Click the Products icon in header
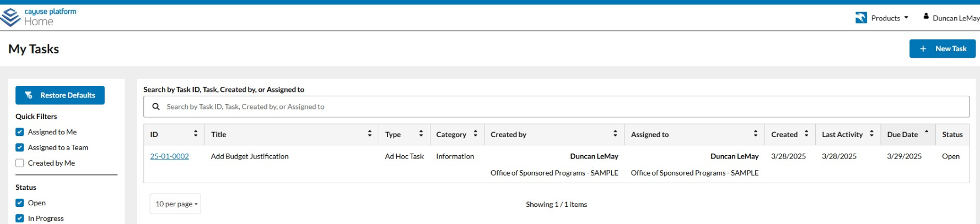The width and height of the screenshot is (980, 224). [861, 18]
